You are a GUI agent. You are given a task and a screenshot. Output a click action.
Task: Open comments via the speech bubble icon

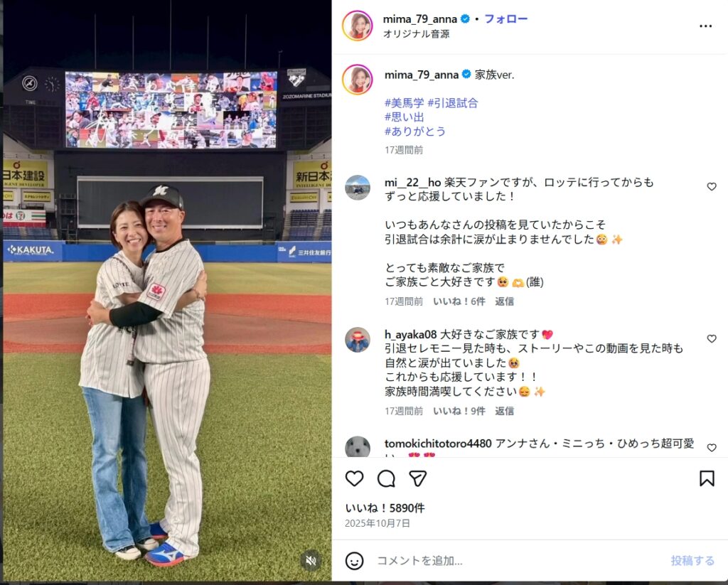[x=386, y=478]
